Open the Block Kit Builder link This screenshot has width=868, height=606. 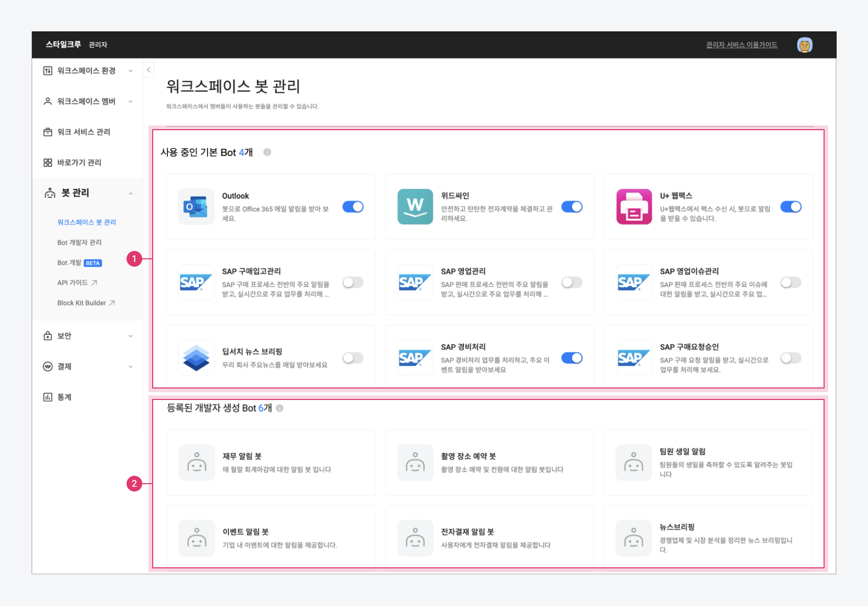86,303
